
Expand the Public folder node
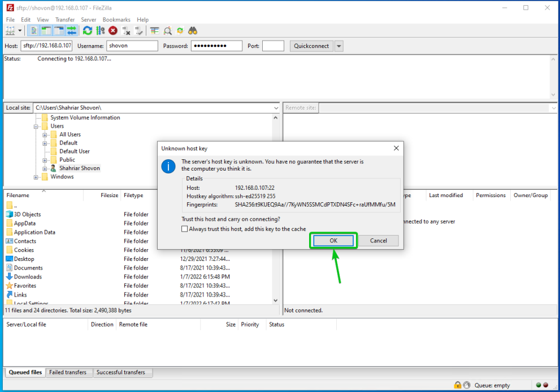pos(45,160)
